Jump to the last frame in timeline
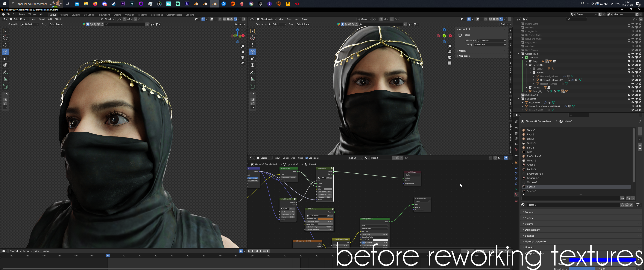This screenshot has width=644, height=270. (x=268, y=251)
